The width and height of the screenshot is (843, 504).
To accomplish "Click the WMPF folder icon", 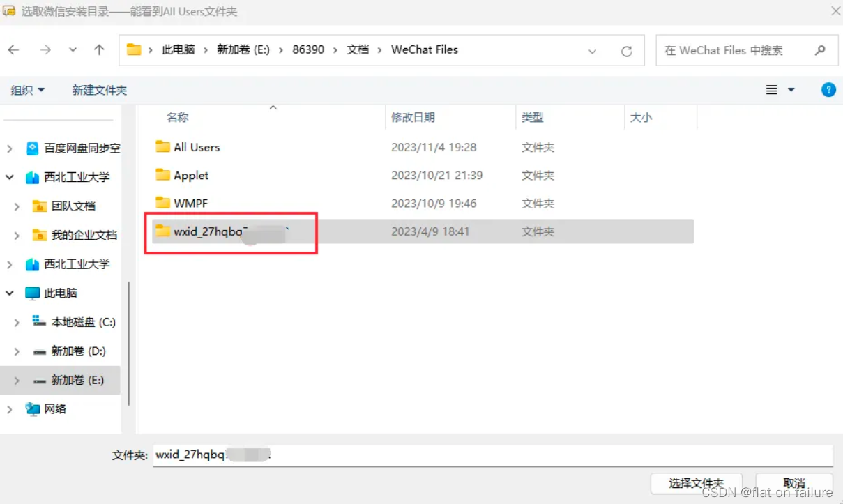I will pos(162,202).
